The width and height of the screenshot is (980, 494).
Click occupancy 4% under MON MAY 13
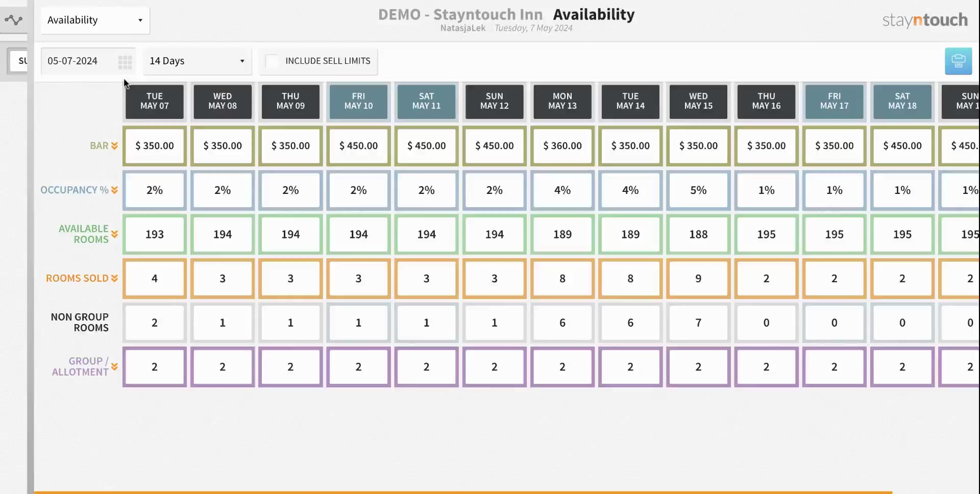(x=562, y=190)
